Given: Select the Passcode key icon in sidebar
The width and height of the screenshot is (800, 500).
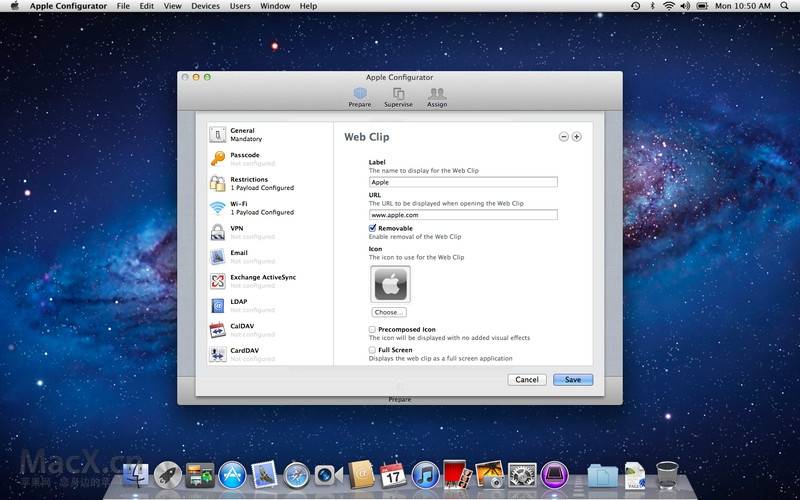Looking at the screenshot, I should (217, 159).
